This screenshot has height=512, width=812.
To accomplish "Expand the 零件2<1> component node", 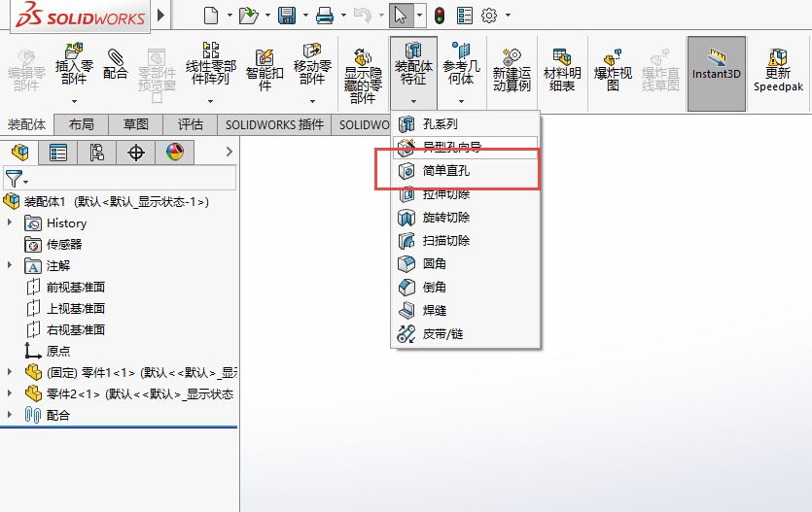I will (10, 393).
